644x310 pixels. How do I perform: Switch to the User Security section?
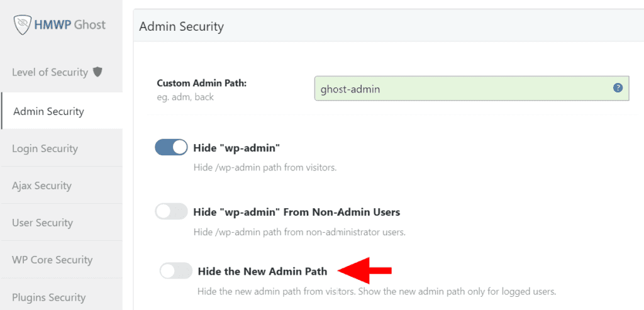pos(42,223)
